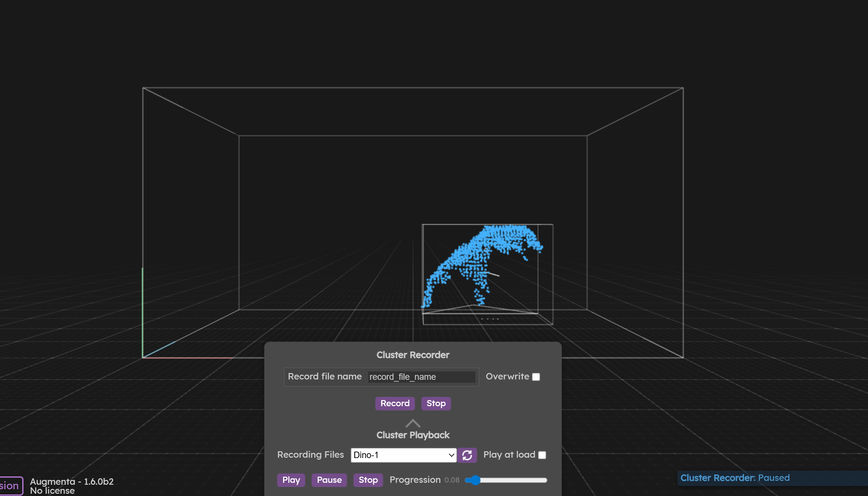Screen dimensions: 868x496
Task: Toggle the Play at load checkbox
Action: 542,455
